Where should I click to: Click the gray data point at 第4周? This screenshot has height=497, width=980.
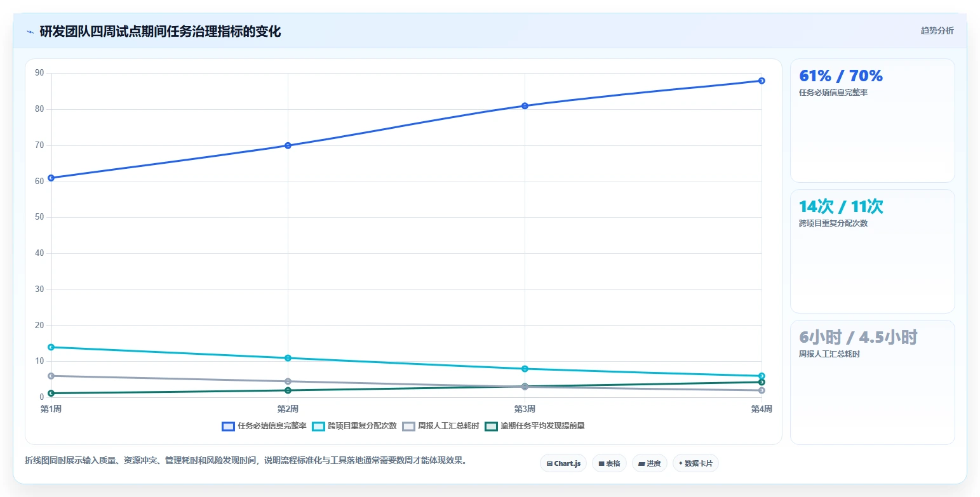pos(762,390)
